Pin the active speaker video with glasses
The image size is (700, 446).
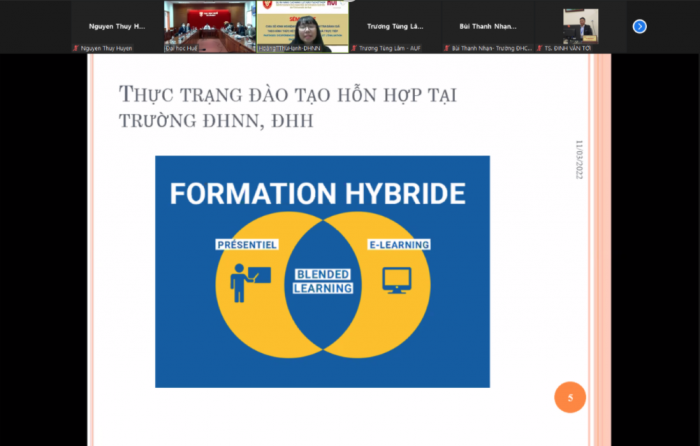pyautogui.click(x=301, y=25)
